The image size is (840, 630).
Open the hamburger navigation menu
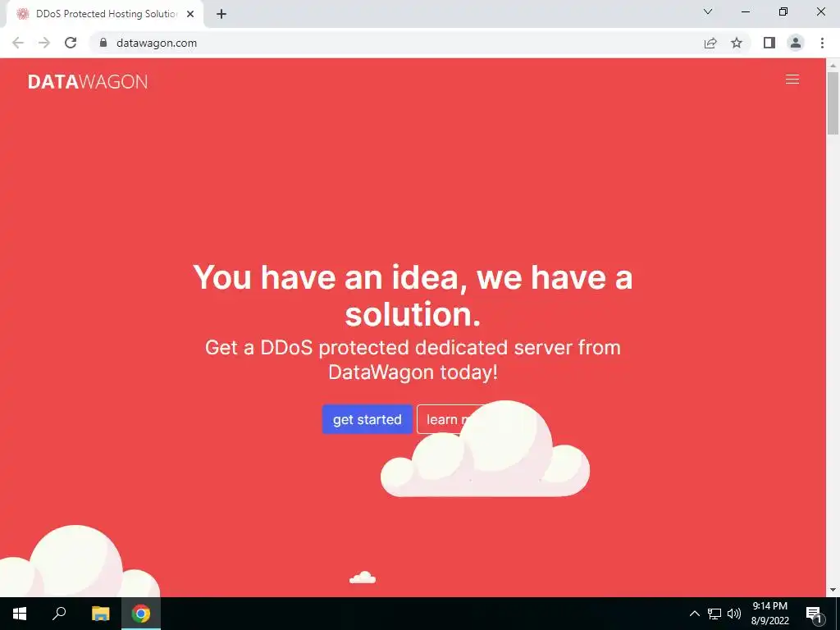[792, 80]
